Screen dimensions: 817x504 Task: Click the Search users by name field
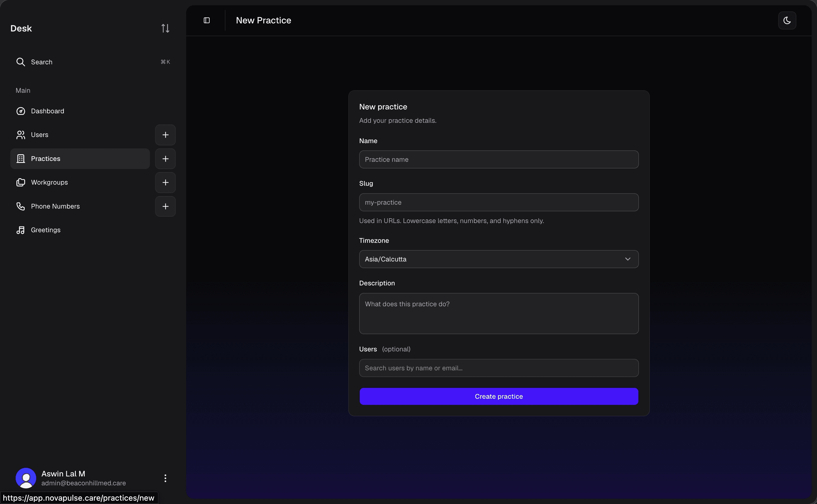coord(499,368)
